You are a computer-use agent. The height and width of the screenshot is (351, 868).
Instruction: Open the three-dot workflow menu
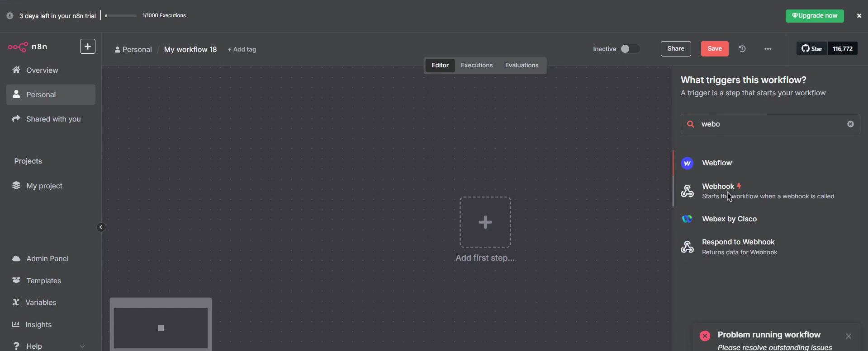[768, 49]
